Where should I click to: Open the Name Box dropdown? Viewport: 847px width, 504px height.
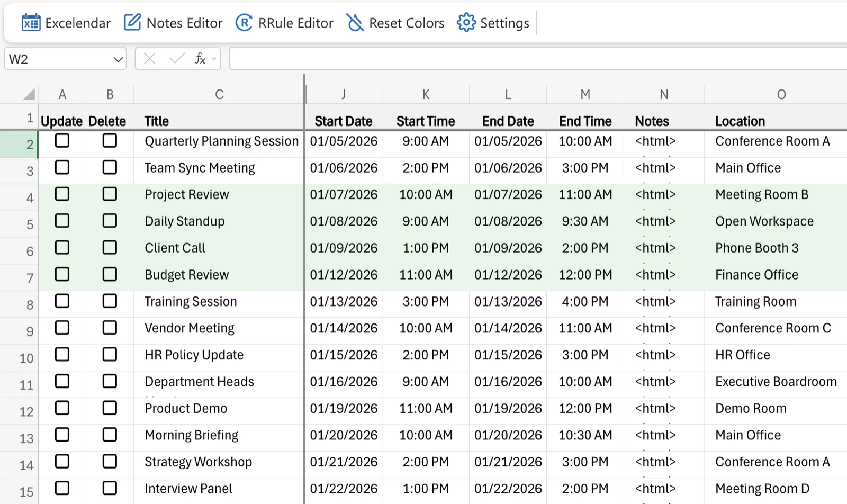[x=118, y=59]
